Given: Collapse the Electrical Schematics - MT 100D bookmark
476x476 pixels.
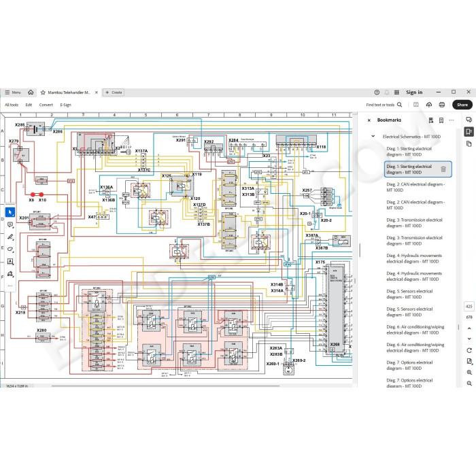Looking at the screenshot, I should point(373,136).
